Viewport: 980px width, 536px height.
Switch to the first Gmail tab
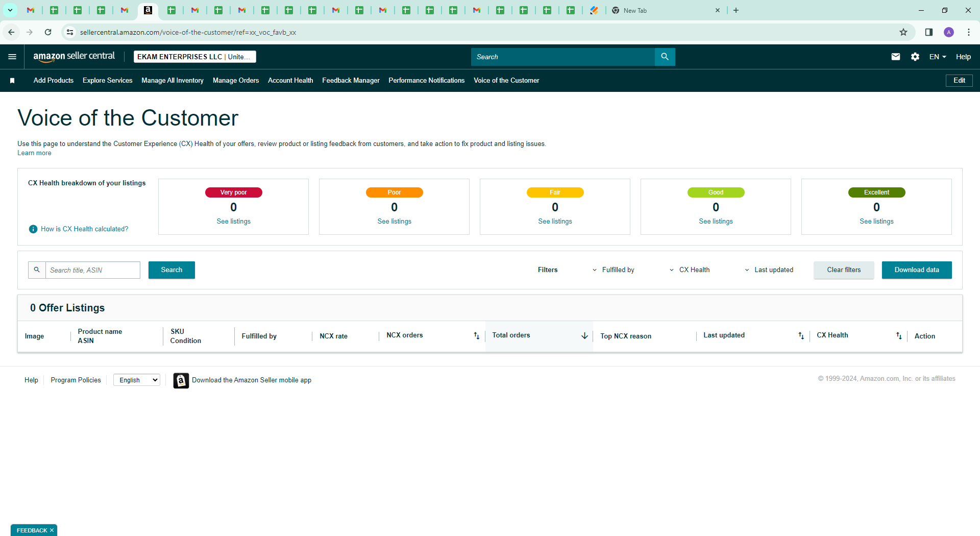coord(31,10)
